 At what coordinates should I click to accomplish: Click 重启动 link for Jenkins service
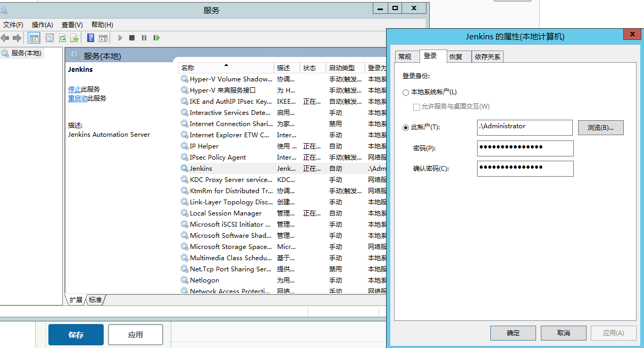click(x=78, y=98)
